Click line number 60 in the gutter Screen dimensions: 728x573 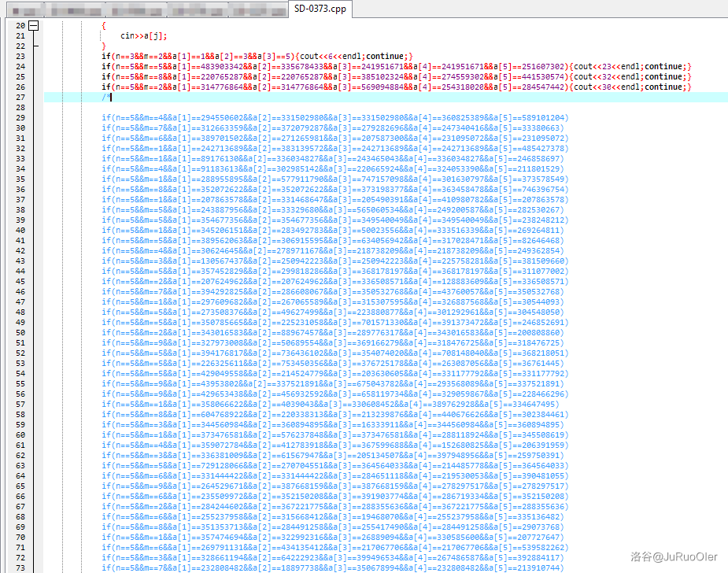click(x=20, y=434)
